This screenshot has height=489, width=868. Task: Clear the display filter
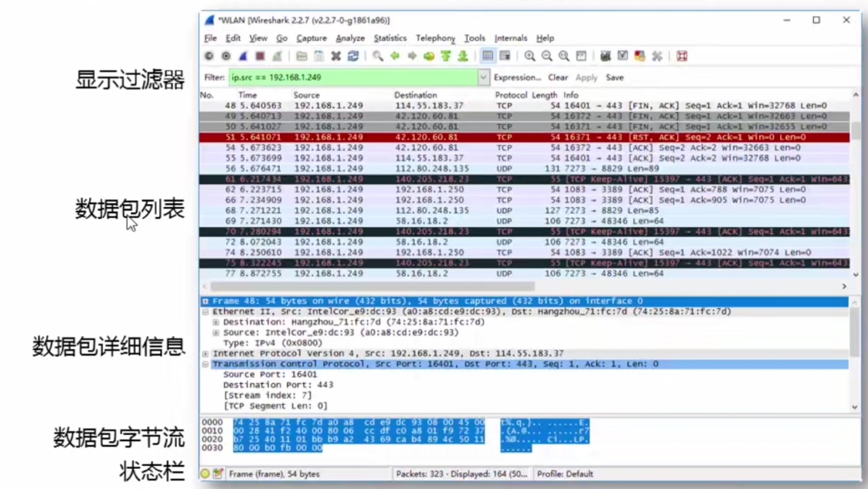coord(558,78)
